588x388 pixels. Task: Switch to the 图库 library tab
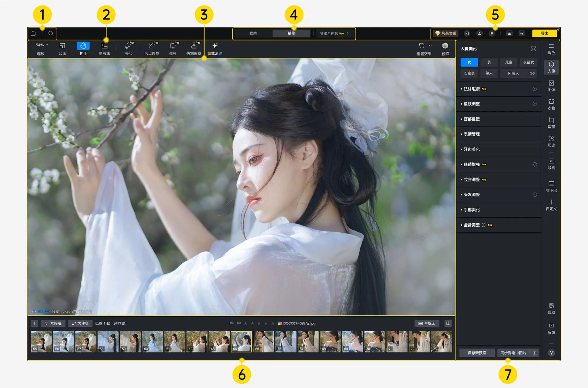254,33
